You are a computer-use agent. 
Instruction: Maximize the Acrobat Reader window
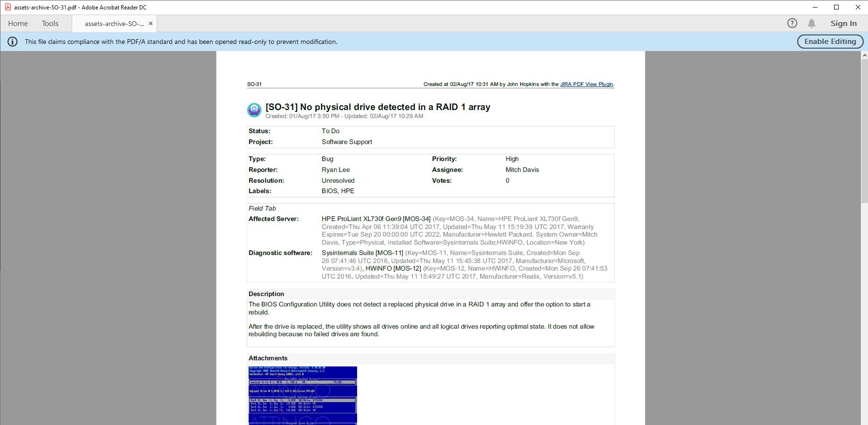pos(836,7)
